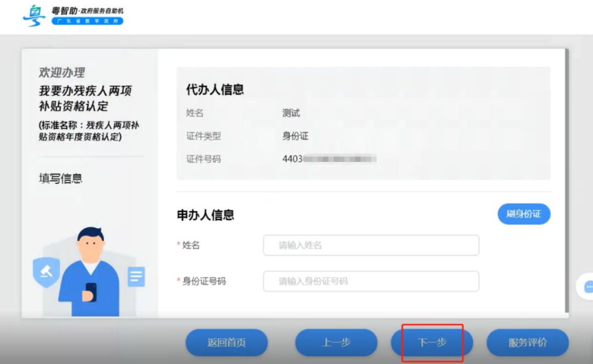Click the 身份证号码 ID number input field

click(x=371, y=281)
